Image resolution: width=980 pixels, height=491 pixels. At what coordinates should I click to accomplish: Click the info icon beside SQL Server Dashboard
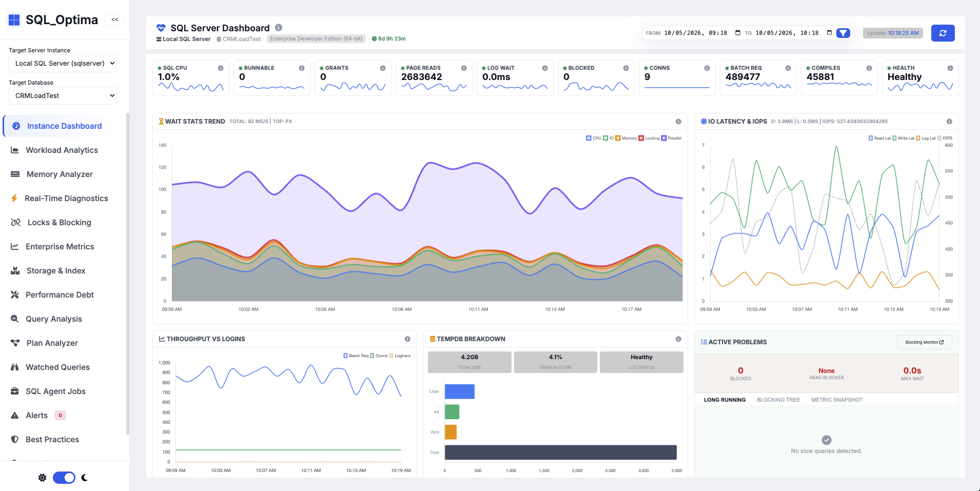[x=279, y=28]
